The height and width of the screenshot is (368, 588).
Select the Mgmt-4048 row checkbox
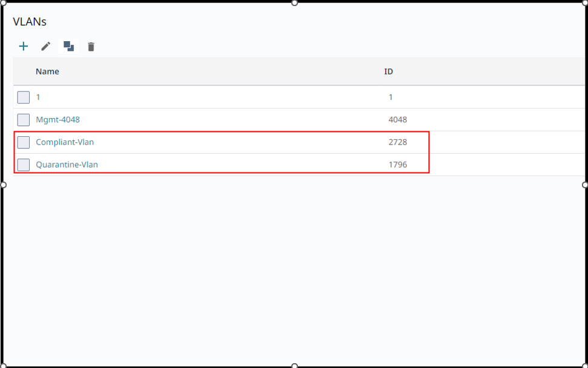[24, 120]
